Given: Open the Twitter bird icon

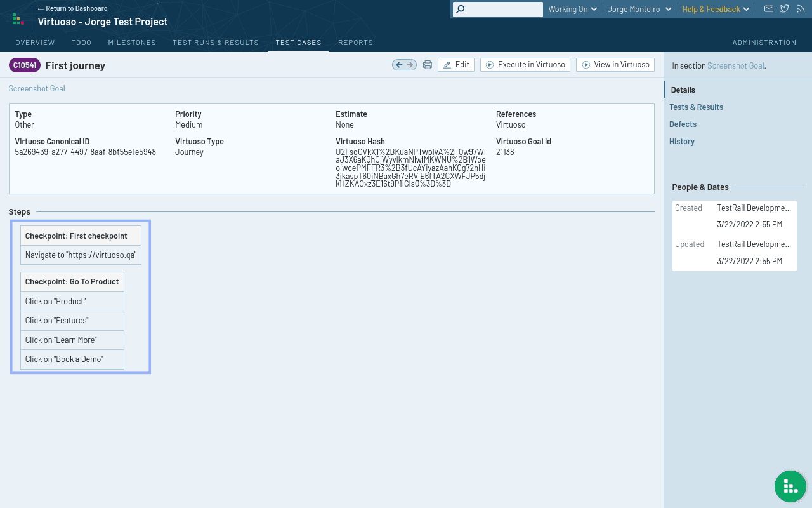Looking at the screenshot, I should pyautogui.click(x=785, y=9).
